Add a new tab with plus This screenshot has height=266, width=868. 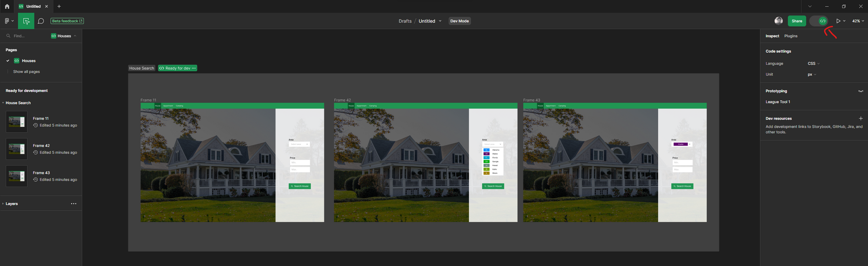point(59,7)
